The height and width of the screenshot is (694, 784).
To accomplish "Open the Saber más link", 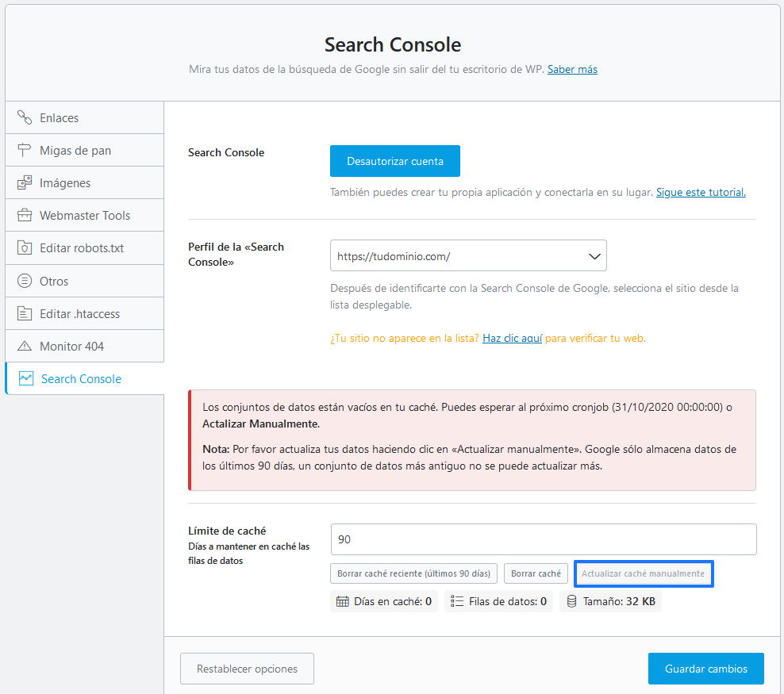I will [572, 70].
